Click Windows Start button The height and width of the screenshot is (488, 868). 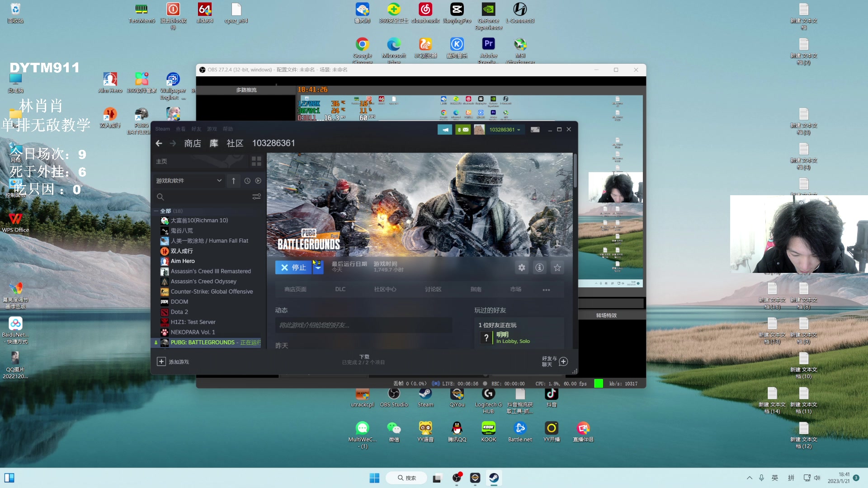(374, 478)
